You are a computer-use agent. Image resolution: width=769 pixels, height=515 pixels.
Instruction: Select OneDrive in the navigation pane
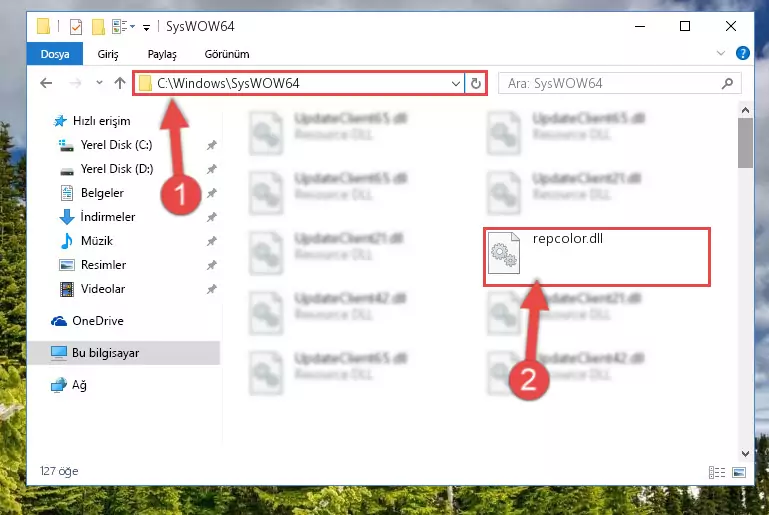click(x=87, y=321)
